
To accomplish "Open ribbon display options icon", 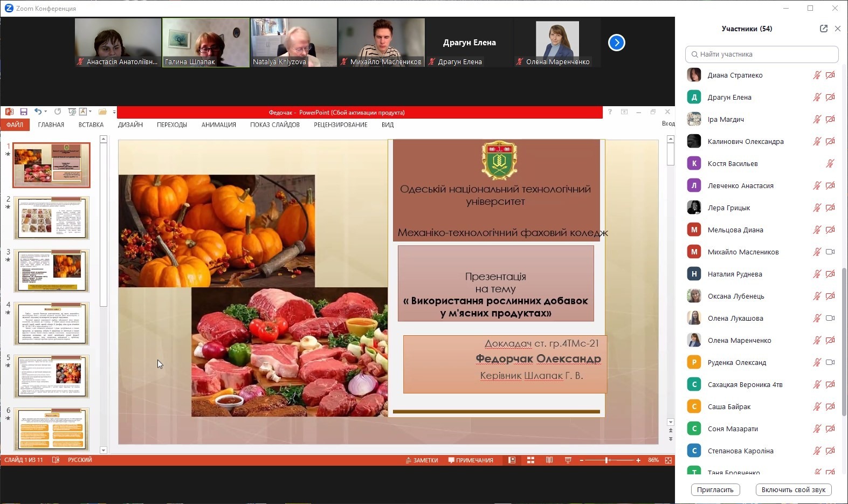I will [624, 112].
